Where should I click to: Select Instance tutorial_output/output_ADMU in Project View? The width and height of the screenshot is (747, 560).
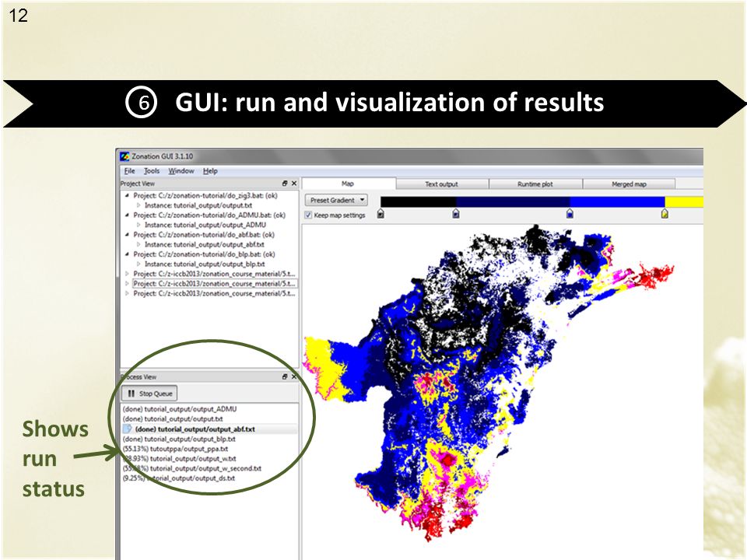click(205, 226)
